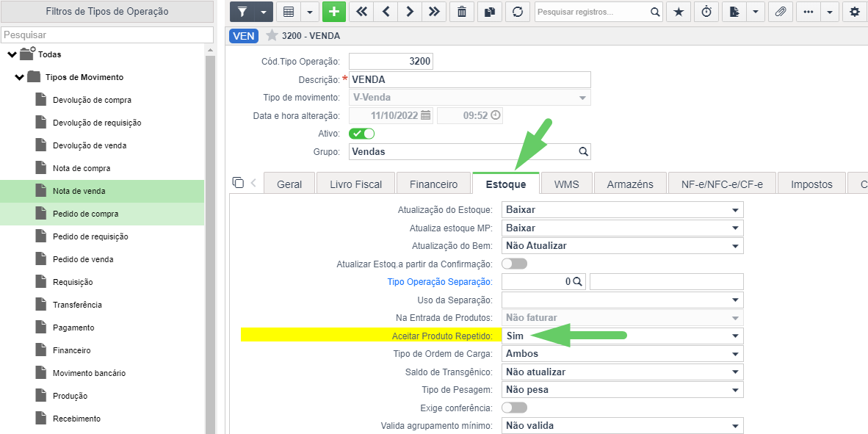868x434 pixels.
Task: Open the calendar picker for Data alteração
Action: click(426, 115)
